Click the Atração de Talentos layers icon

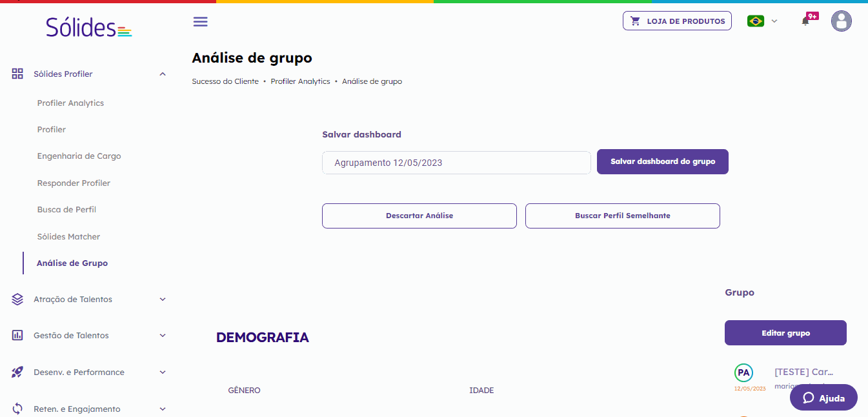[18, 300]
